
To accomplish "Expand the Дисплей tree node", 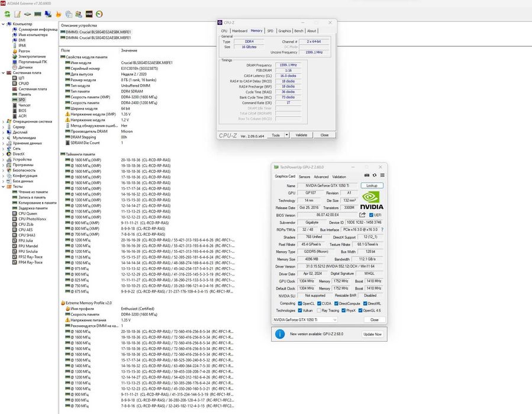I will 3,133.
